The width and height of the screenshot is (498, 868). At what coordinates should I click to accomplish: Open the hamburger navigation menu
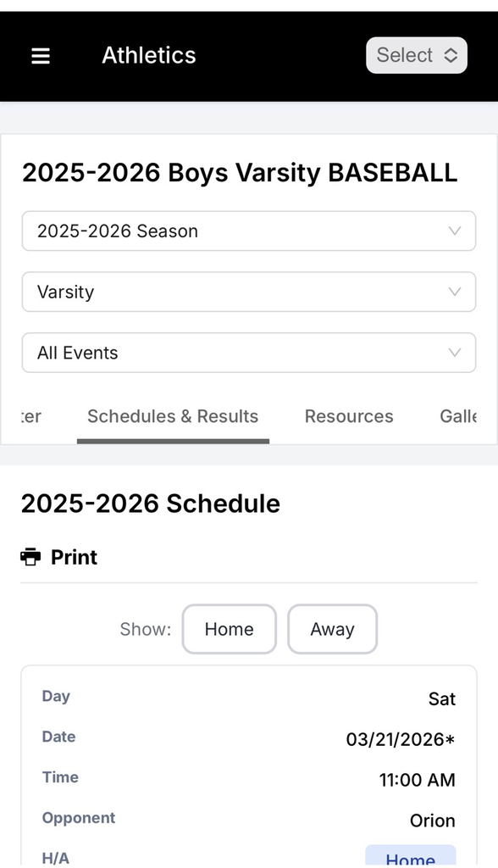[x=40, y=56]
